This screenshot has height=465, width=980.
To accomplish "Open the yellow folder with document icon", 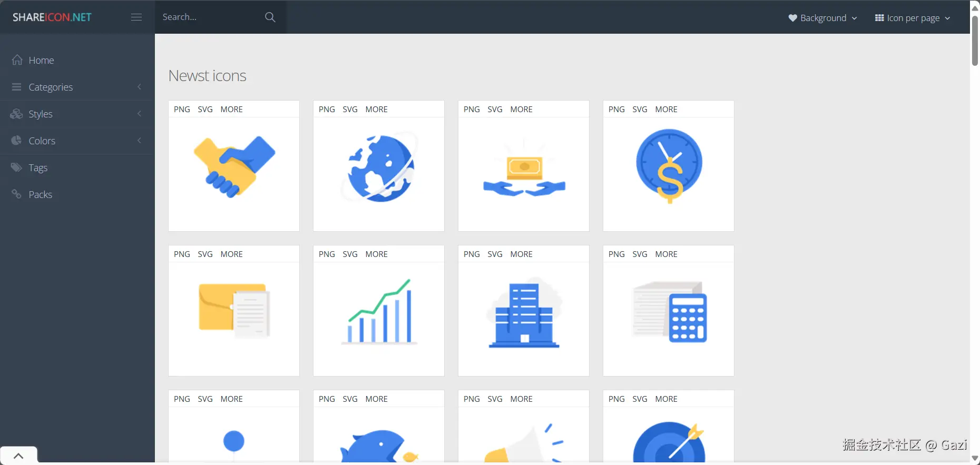I will 234,311.
